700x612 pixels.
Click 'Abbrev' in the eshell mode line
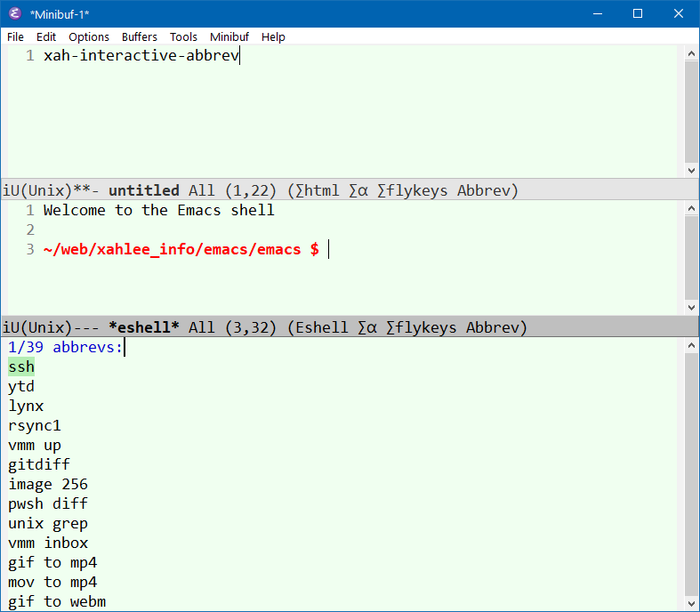point(493,327)
